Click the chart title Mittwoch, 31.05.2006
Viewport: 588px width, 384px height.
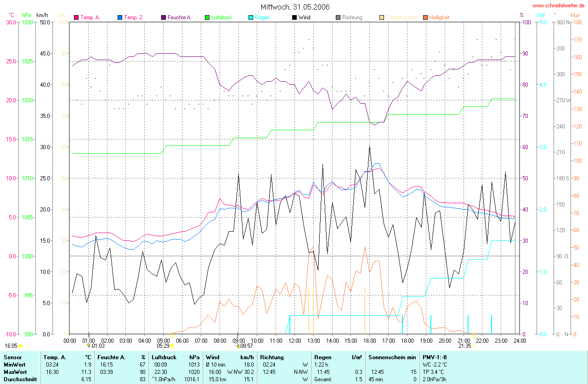(295, 7)
